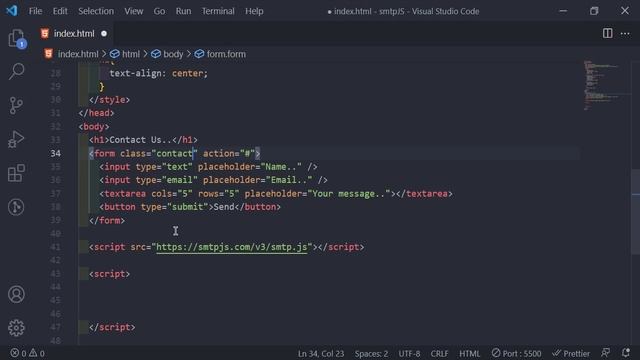Open the More Actions ellipsis in the editor
640x360 pixels.
tap(625, 34)
